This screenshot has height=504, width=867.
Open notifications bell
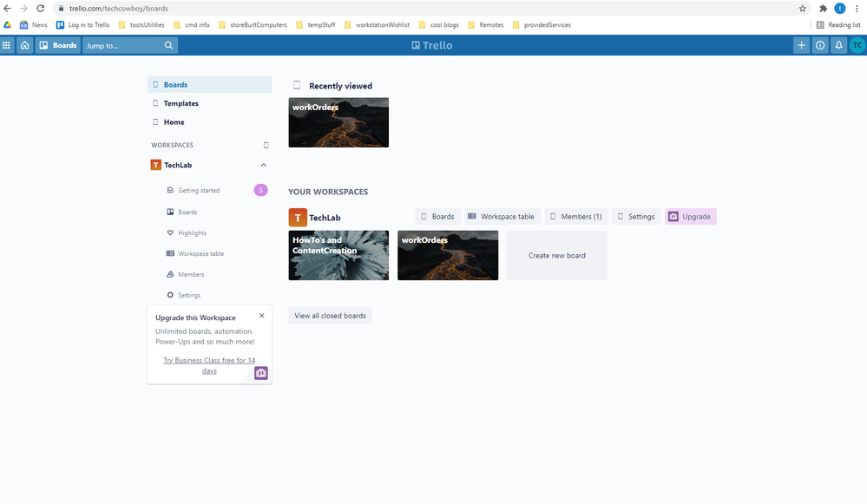click(839, 45)
